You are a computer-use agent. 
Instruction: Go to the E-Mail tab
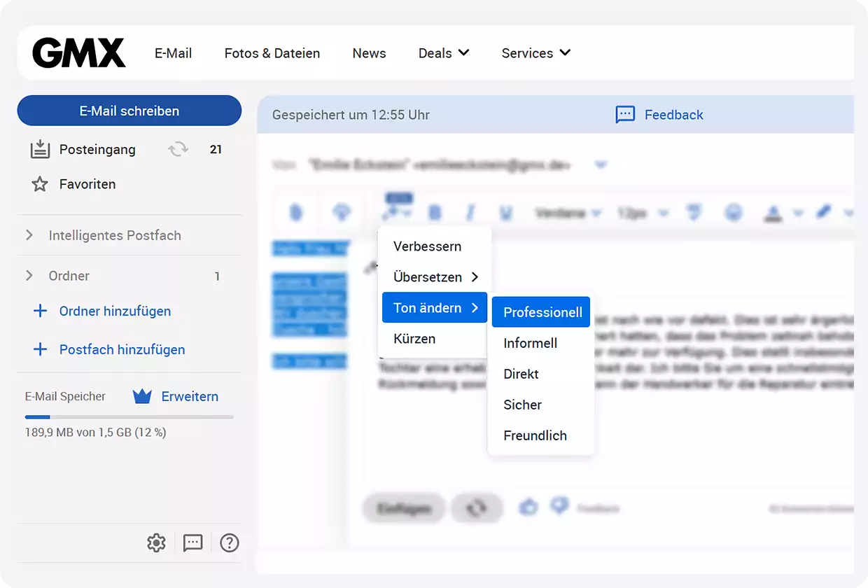tap(174, 53)
